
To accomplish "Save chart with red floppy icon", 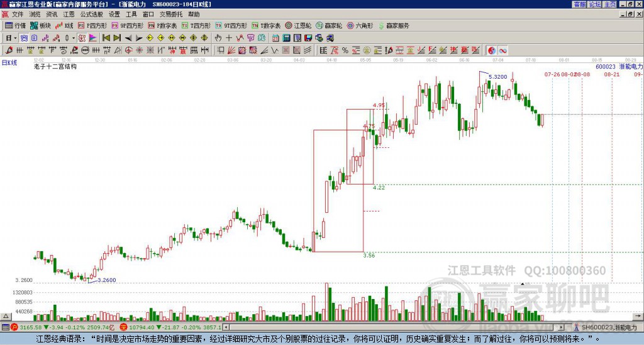I will coord(308,38).
